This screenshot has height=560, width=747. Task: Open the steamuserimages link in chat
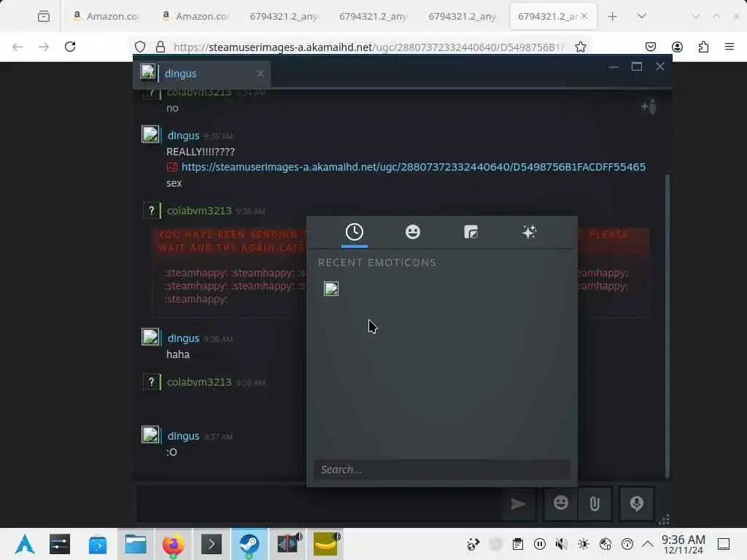[x=413, y=167]
